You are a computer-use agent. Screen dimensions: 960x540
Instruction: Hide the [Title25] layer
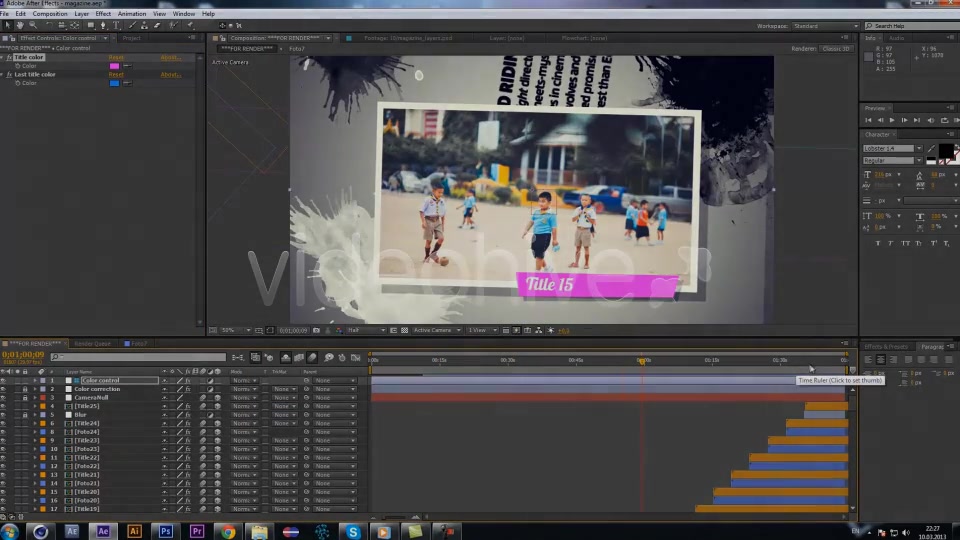pos(4,406)
